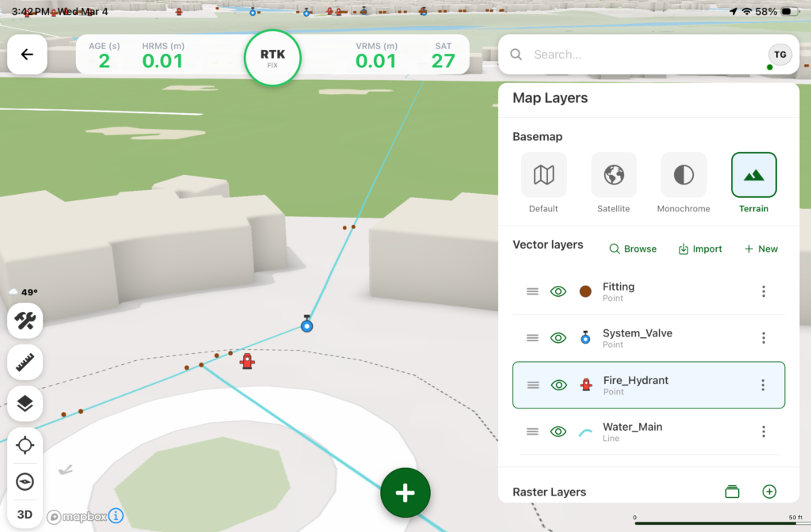811x532 pixels.
Task: Open Fire_Hydrant layer options menu
Action: (x=763, y=385)
